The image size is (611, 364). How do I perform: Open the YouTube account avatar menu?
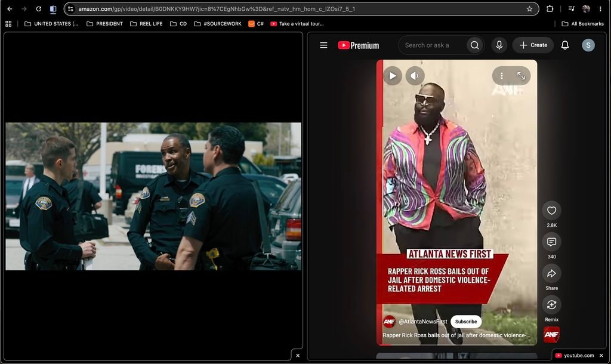(x=588, y=45)
